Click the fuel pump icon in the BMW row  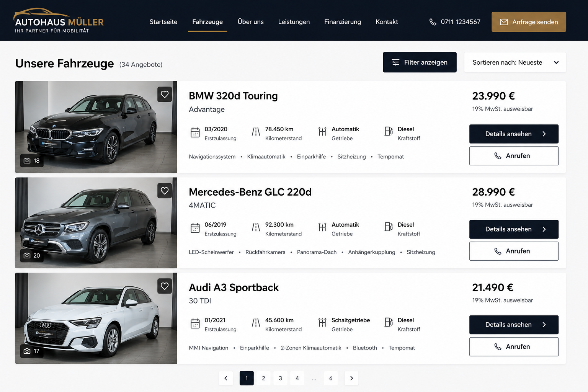(389, 131)
